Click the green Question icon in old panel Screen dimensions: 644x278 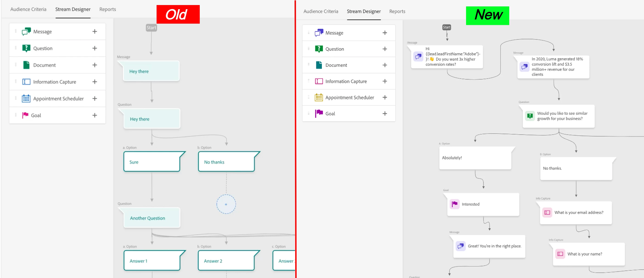pos(26,48)
